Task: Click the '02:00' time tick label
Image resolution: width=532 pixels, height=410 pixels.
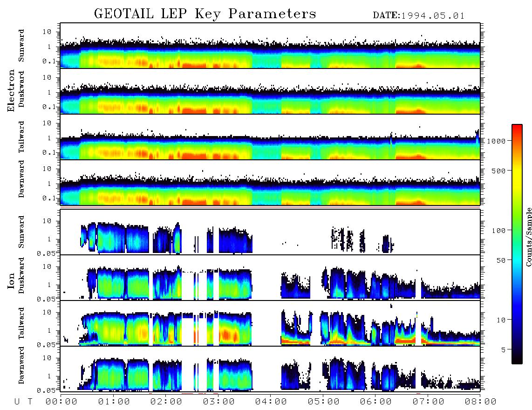Action: pyautogui.click(x=166, y=402)
